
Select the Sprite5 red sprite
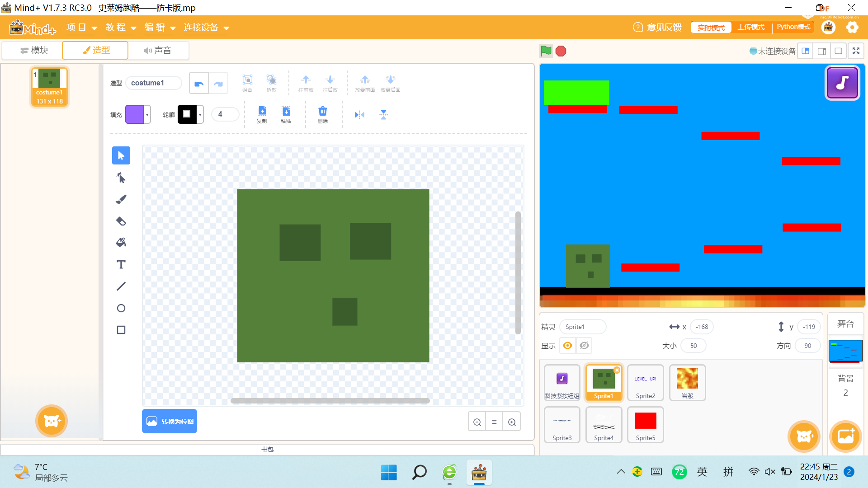[646, 425]
